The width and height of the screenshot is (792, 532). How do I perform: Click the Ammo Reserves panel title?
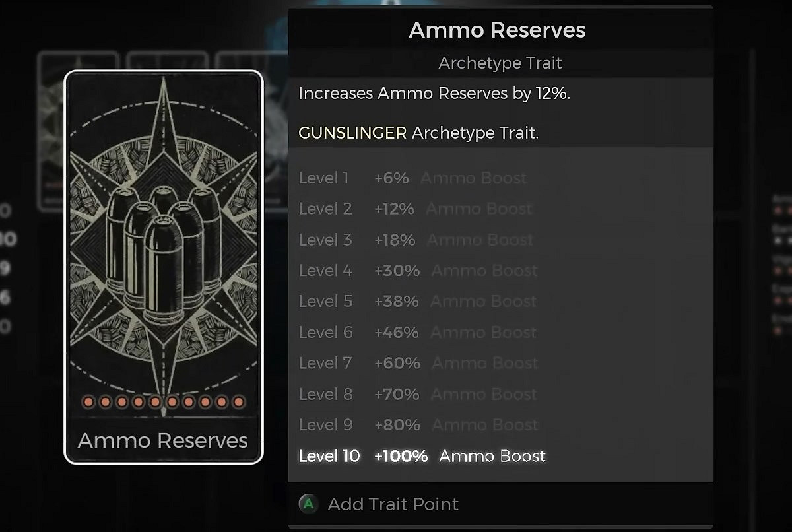coord(497,30)
